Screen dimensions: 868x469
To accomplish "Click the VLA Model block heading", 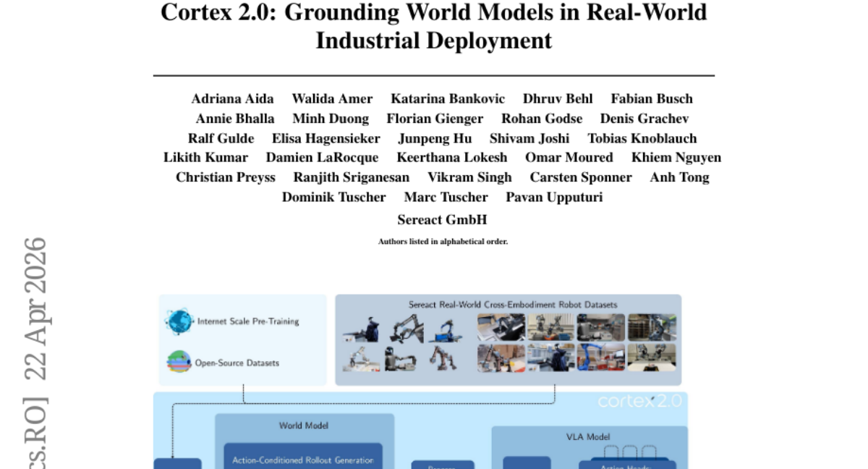I will coord(587,436).
